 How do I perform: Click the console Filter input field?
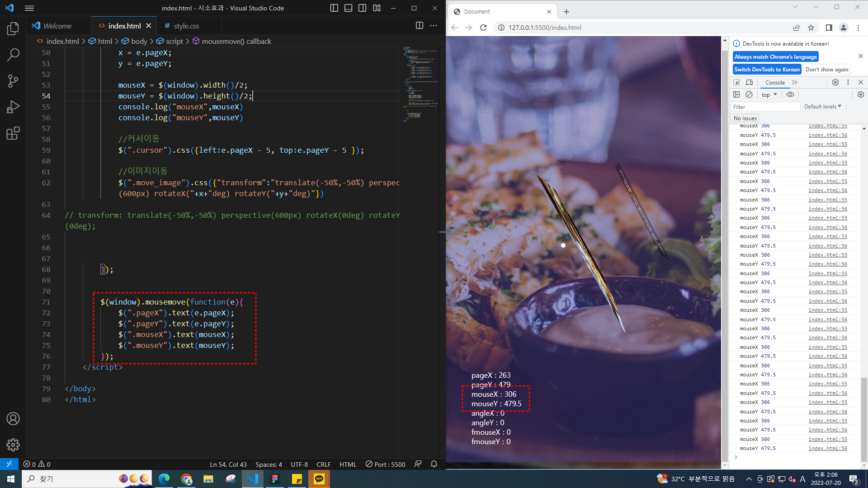click(765, 107)
